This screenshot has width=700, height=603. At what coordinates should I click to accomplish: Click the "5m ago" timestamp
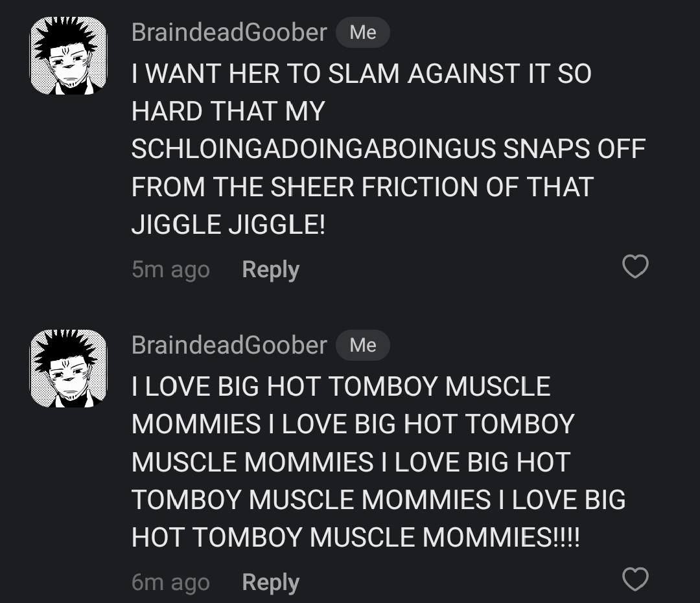170,269
